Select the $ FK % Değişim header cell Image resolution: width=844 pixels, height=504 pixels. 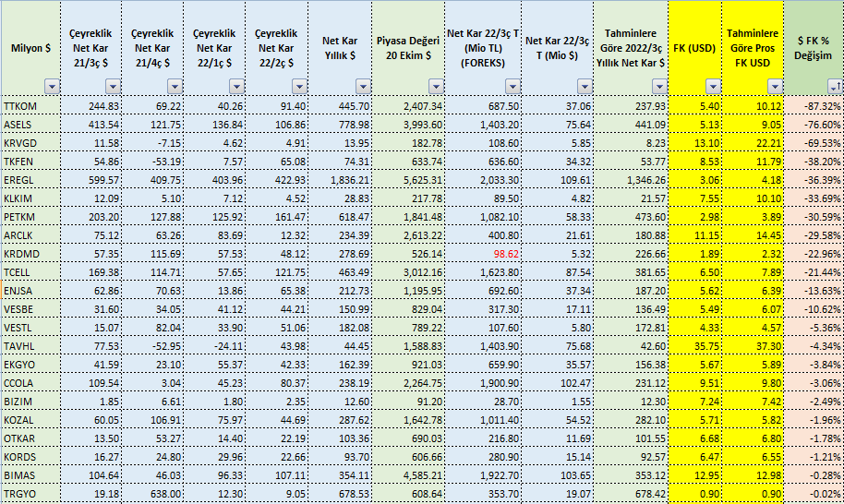(814, 48)
